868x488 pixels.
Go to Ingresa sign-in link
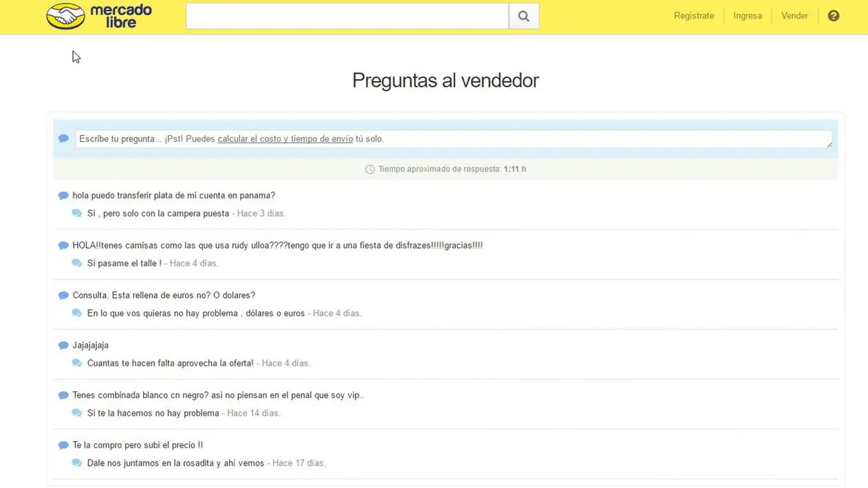point(747,16)
